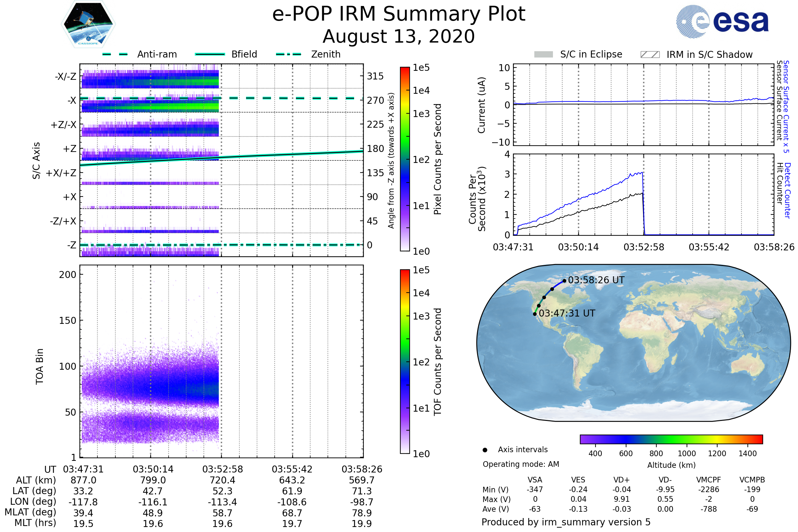Screen dimensions: 798x532
Task: Click the Operating mode: AM text
Action: (521, 464)
